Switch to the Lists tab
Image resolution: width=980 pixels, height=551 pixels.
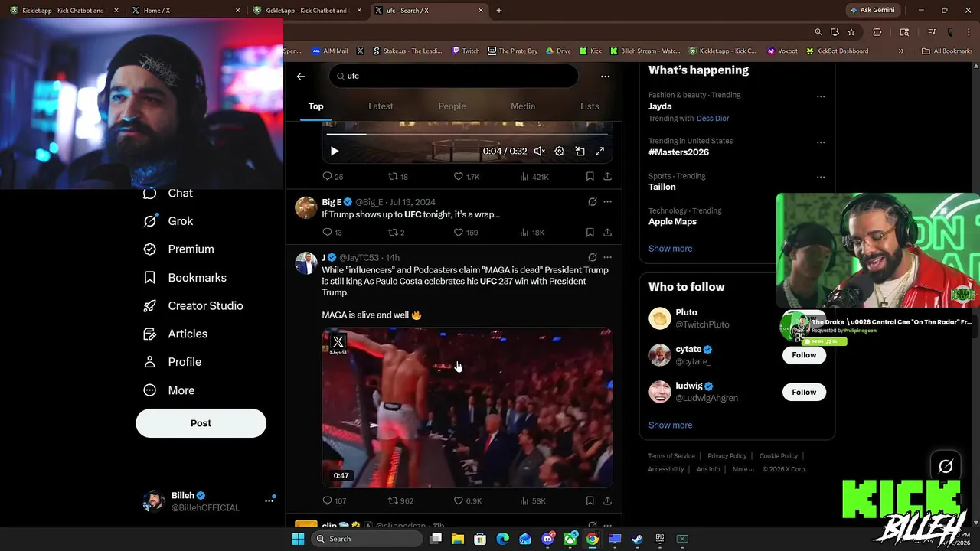590,106
